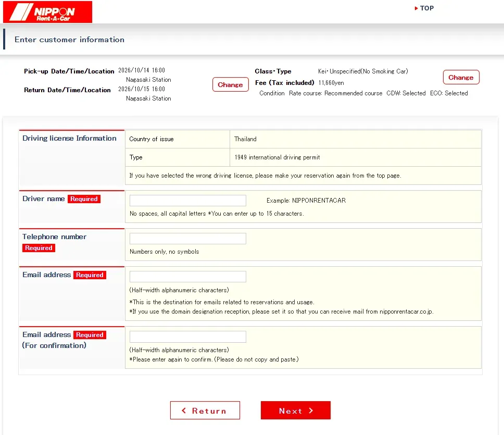Change the car class and fee

[461, 77]
